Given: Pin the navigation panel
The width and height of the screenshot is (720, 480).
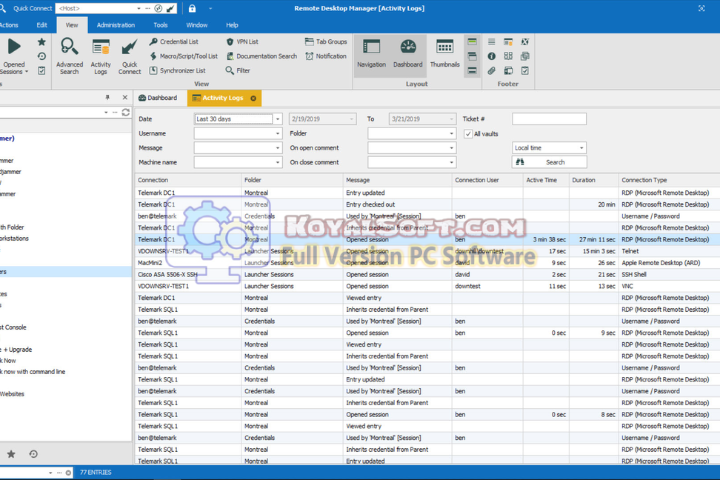Looking at the screenshot, I should 107,97.
